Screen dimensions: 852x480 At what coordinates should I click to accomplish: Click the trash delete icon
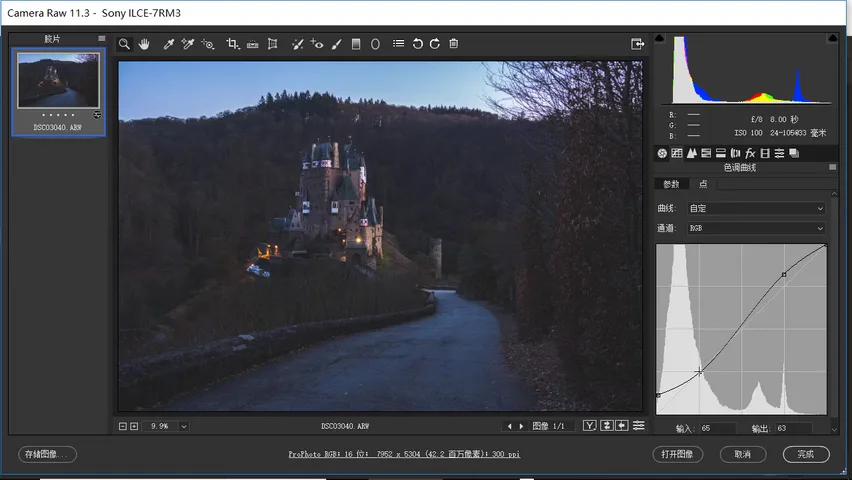454,43
